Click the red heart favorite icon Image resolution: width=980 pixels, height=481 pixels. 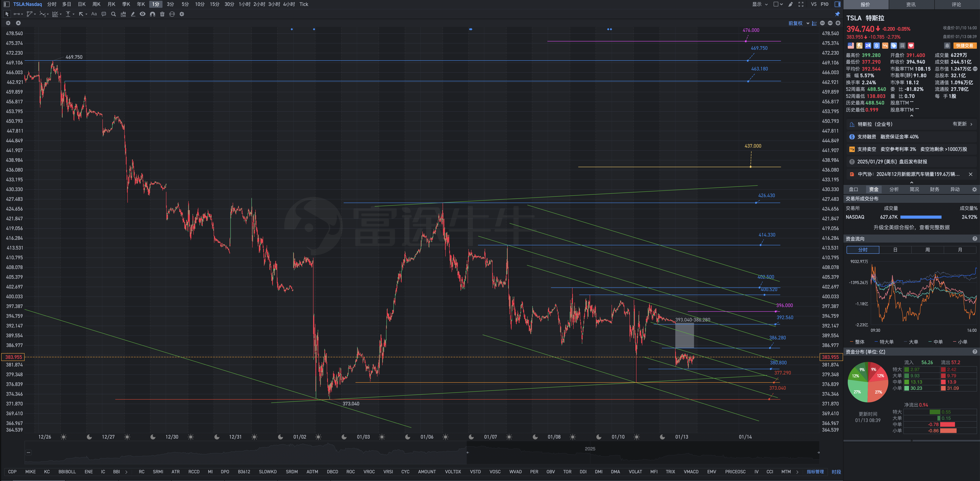click(x=911, y=46)
